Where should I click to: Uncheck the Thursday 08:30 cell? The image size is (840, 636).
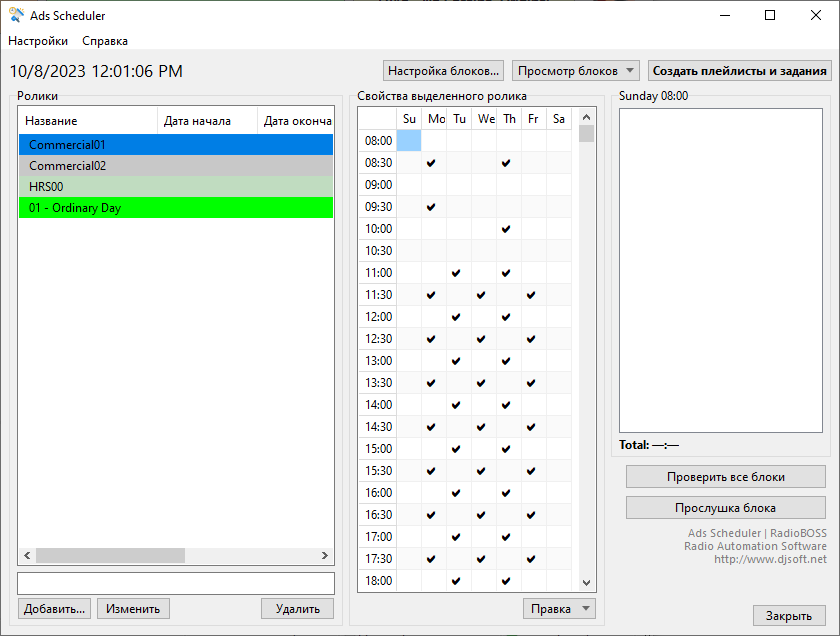pyautogui.click(x=509, y=162)
